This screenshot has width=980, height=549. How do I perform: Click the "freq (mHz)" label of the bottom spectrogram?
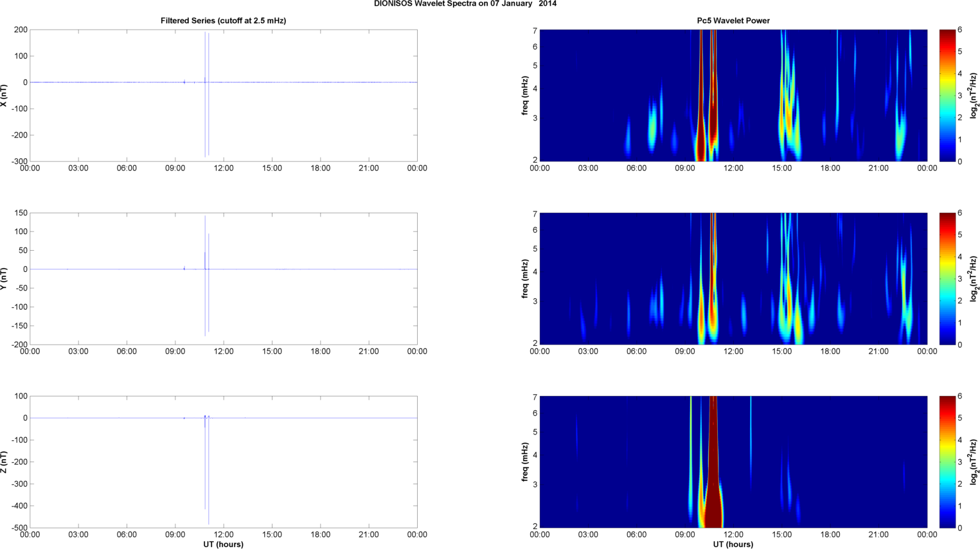525,462
